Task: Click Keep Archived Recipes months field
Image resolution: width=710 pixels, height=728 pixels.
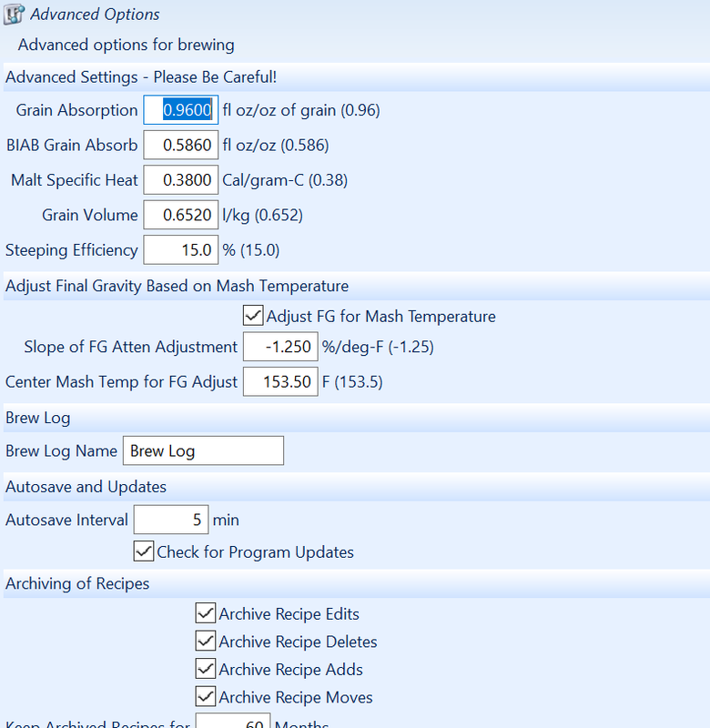Action: (233, 721)
